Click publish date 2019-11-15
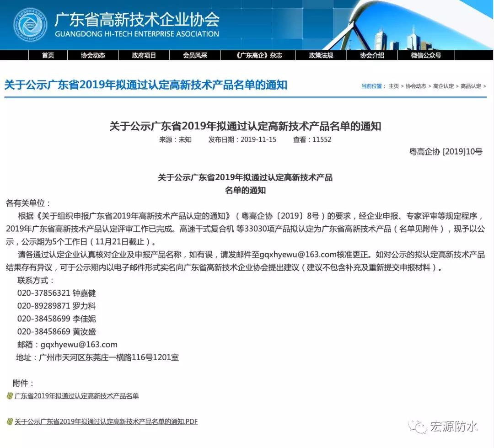This screenshot has width=494, height=448. coord(258,139)
